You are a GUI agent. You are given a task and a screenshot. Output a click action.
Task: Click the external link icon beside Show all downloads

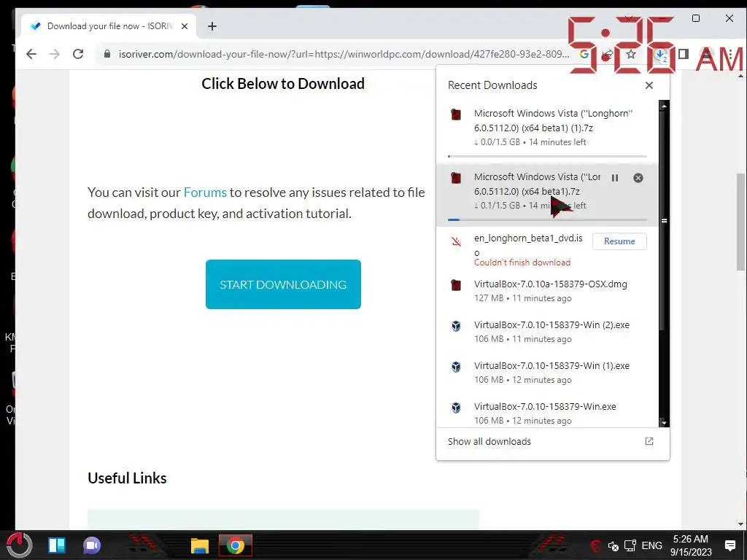click(649, 441)
